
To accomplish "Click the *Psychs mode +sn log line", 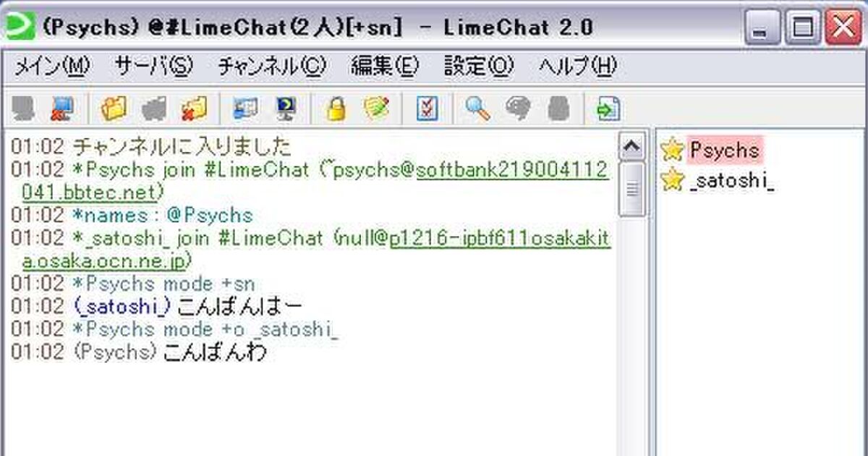I will coord(132,284).
